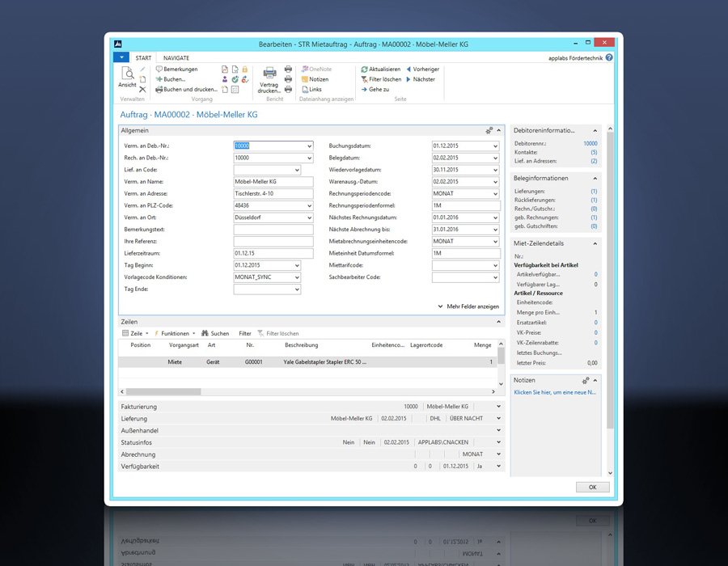This screenshot has width=728, height=566.
Task: Click the Notizen factbox gear icon
Action: pos(586,380)
